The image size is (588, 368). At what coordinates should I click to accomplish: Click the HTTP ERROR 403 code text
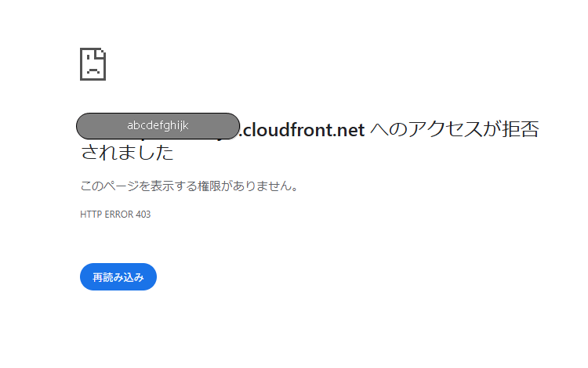pos(115,215)
